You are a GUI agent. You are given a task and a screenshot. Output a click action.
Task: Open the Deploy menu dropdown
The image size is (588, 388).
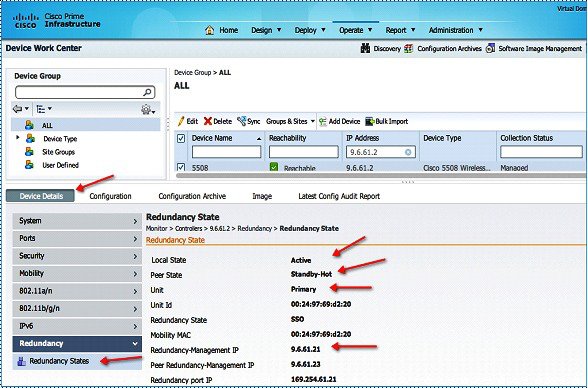click(x=310, y=30)
